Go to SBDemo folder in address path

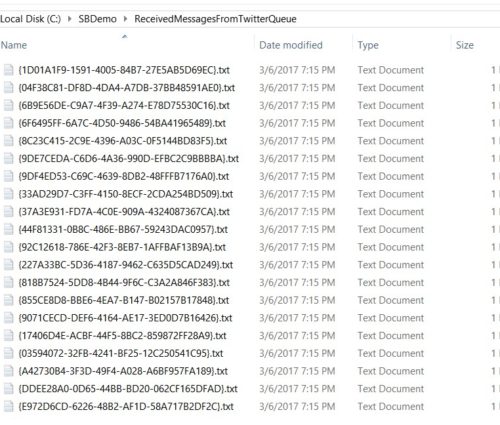(97, 19)
